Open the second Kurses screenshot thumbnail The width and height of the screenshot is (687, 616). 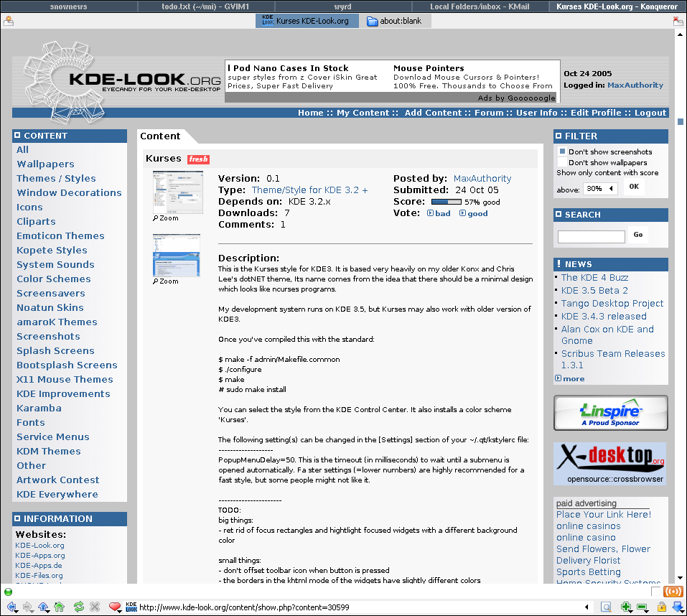pyautogui.click(x=177, y=256)
